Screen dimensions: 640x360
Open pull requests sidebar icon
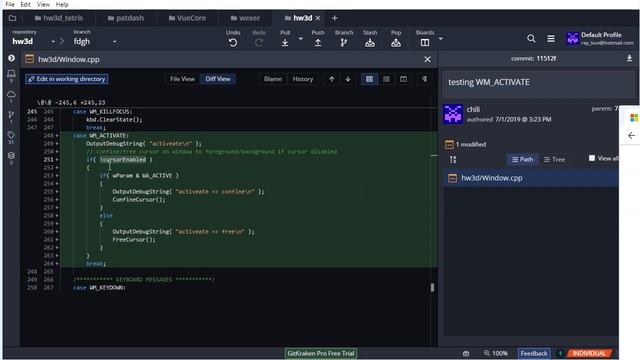(x=11, y=115)
